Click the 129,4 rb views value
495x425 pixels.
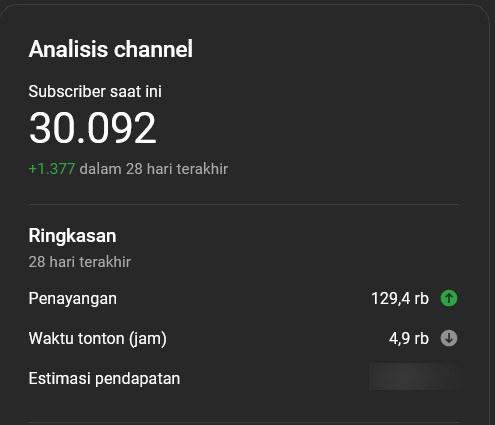click(400, 298)
